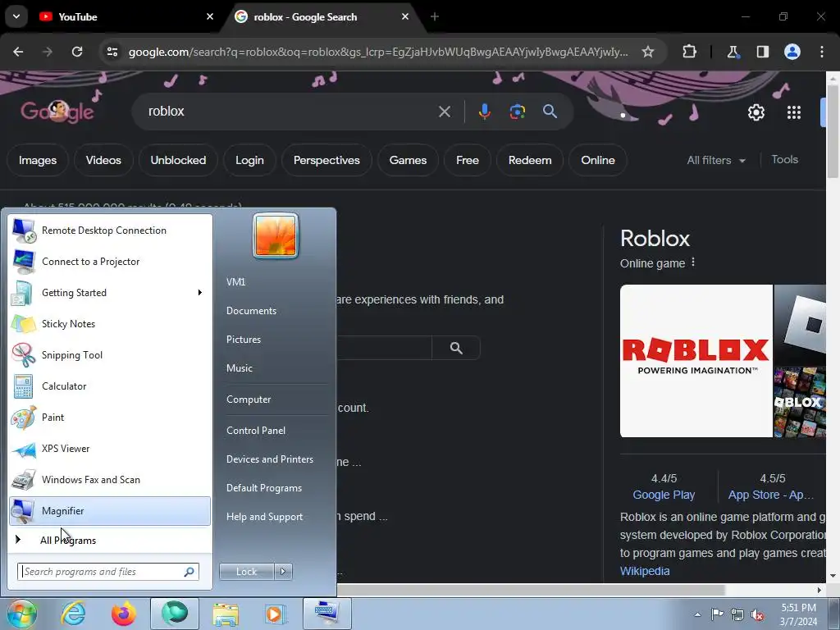Select the Videos filter chip
The width and height of the screenshot is (840, 630).
click(x=103, y=160)
